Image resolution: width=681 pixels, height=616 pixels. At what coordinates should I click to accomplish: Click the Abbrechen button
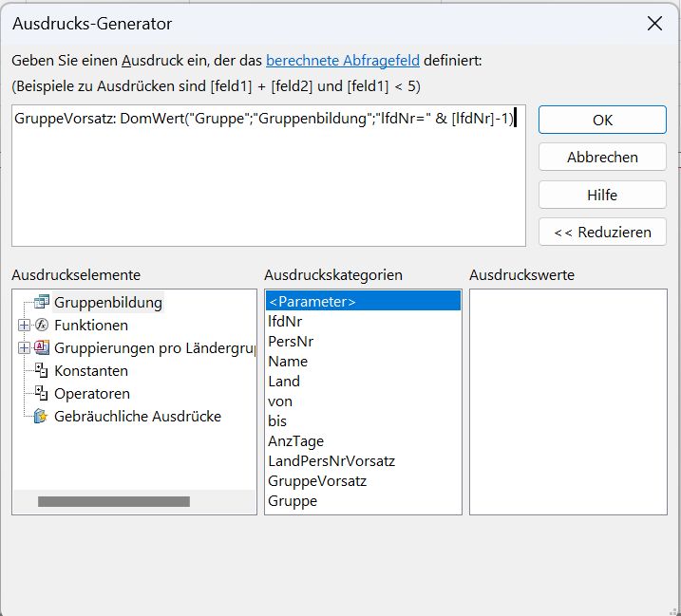tap(602, 158)
